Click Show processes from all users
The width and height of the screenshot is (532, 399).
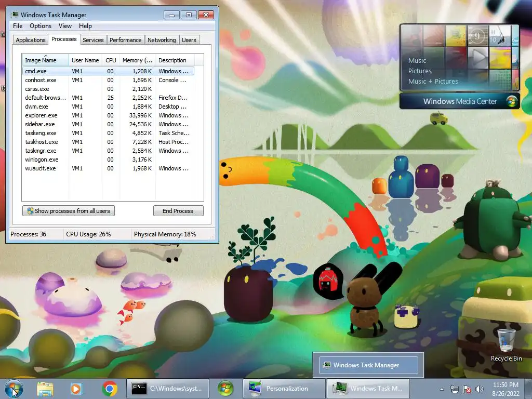[69, 211]
